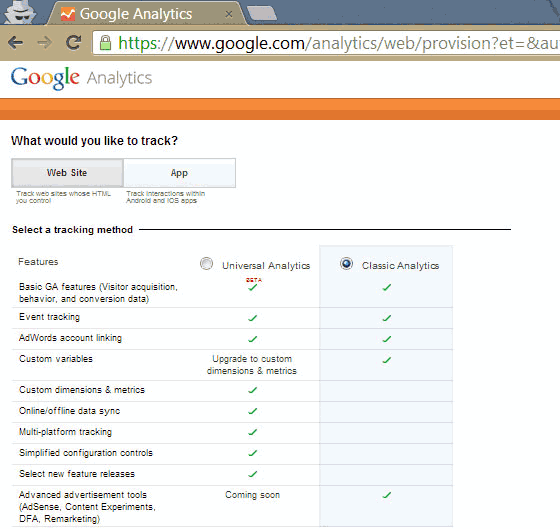Close the Google Analytics browser tab
This screenshot has width=560, height=529.
tap(229, 14)
